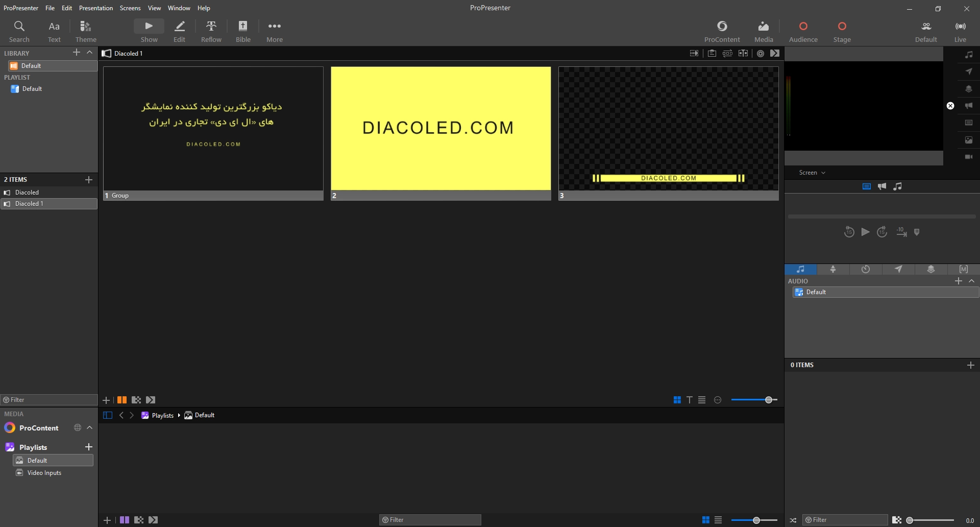This screenshot has height=527, width=980.
Task: Collapse the Audio playlist section
Action: click(972, 281)
